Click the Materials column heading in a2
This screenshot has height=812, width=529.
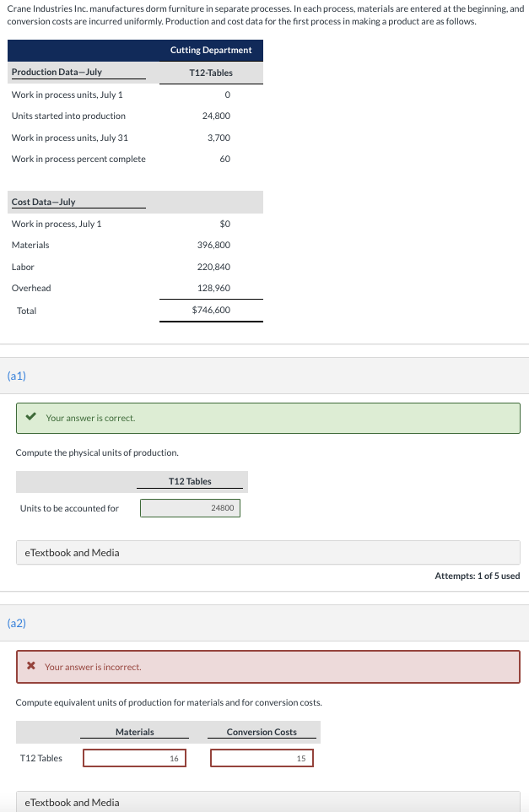pyautogui.click(x=134, y=732)
